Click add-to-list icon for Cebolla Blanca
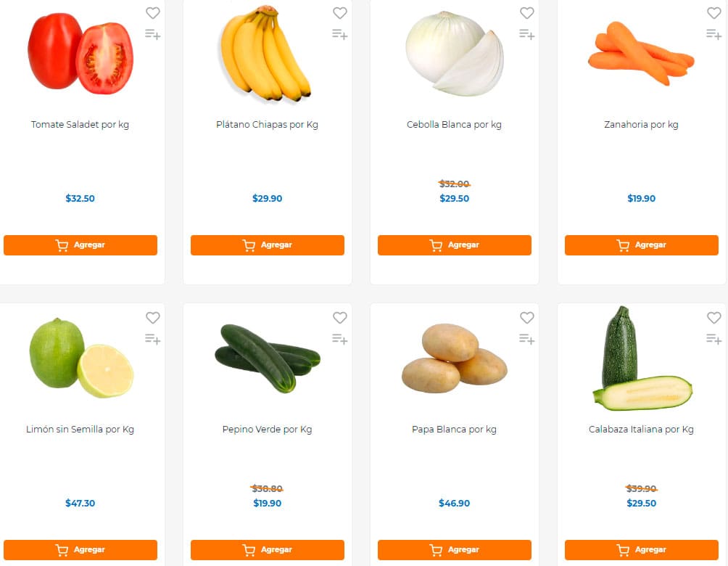728x566 pixels. click(x=526, y=34)
